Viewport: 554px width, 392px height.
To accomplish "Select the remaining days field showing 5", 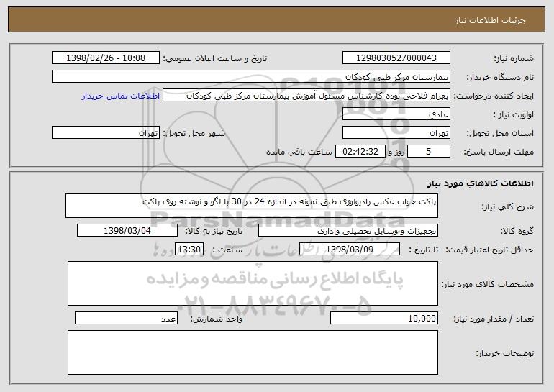I will [429, 152].
